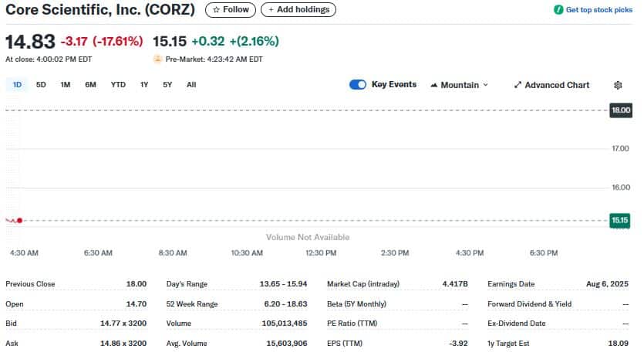This screenshot has width=644, height=356.
Task: Open Get top stock picks link
Action: (598, 9)
